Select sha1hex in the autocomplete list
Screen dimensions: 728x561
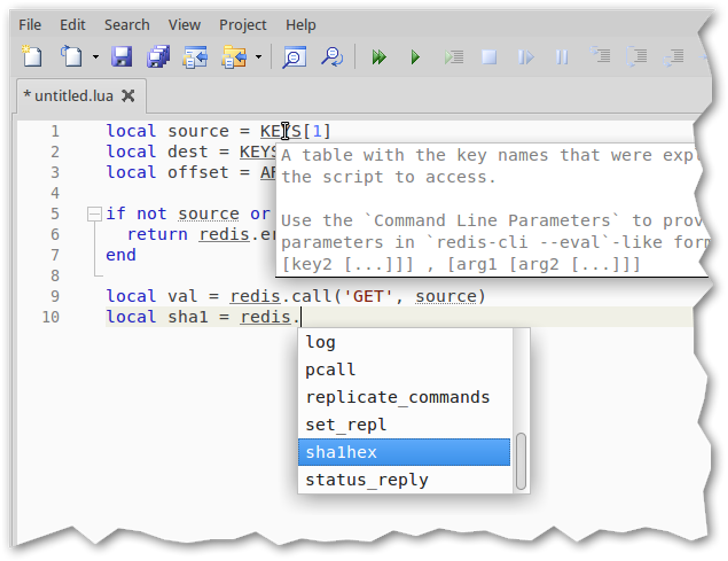[341, 452]
